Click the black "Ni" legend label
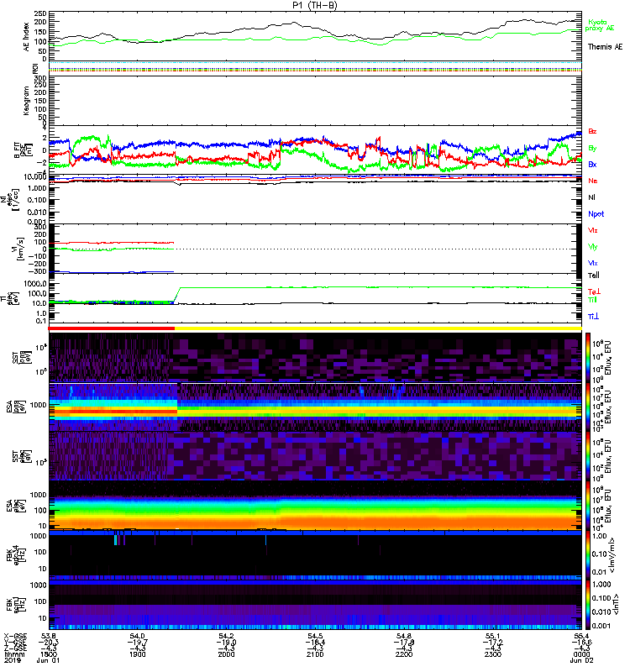 [x=591, y=197]
